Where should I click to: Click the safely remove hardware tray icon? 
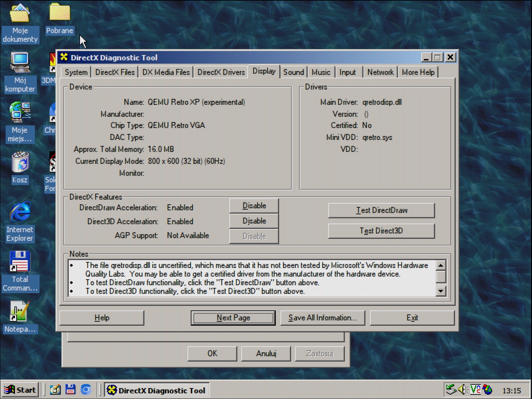(451, 390)
